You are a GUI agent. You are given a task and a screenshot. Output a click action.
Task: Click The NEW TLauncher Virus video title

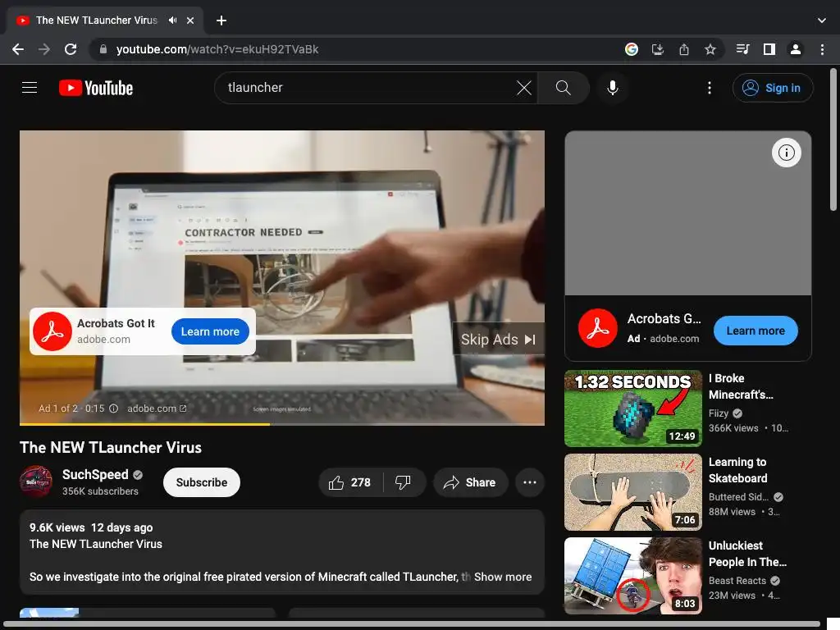pos(111,447)
